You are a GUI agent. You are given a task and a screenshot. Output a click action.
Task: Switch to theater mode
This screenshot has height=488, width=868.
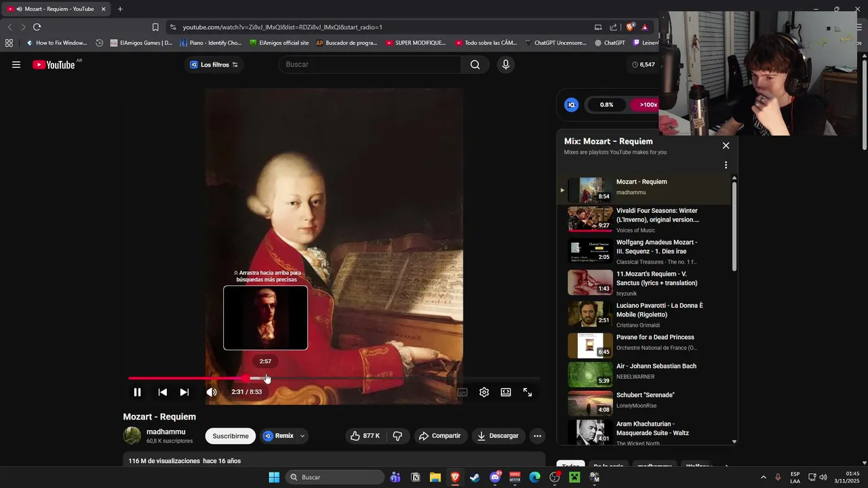click(506, 392)
